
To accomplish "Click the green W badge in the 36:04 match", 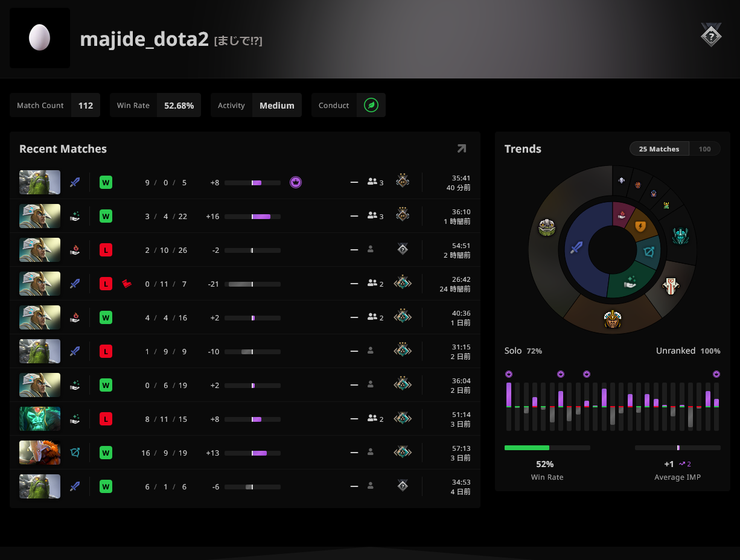I will pyautogui.click(x=106, y=385).
